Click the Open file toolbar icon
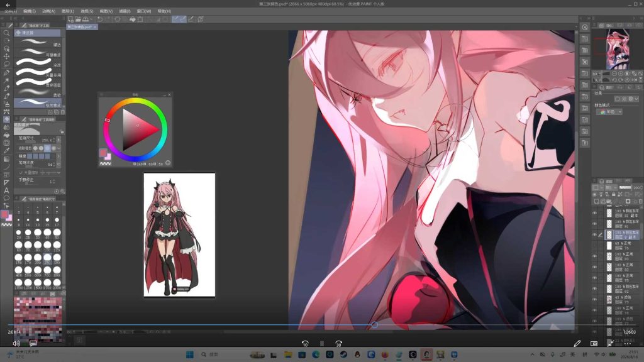644x362 pixels. click(x=78, y=19)
